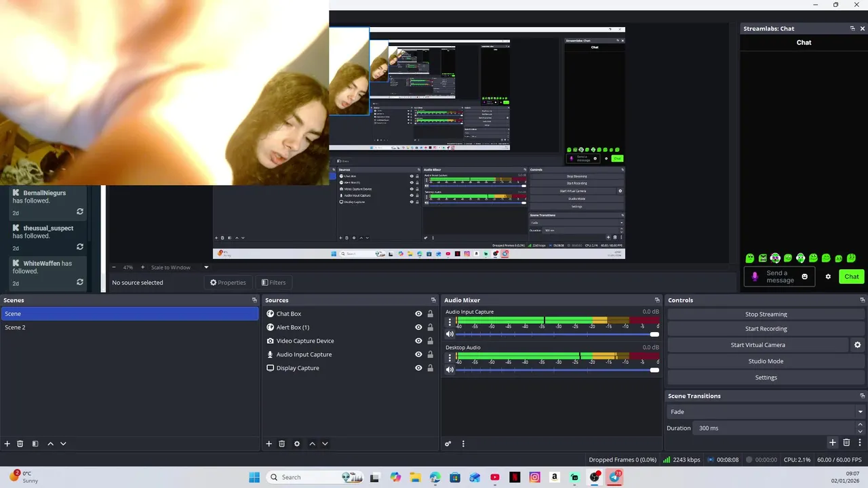Click Start Recording button
The image size is (868, 488).
[766, 329]
